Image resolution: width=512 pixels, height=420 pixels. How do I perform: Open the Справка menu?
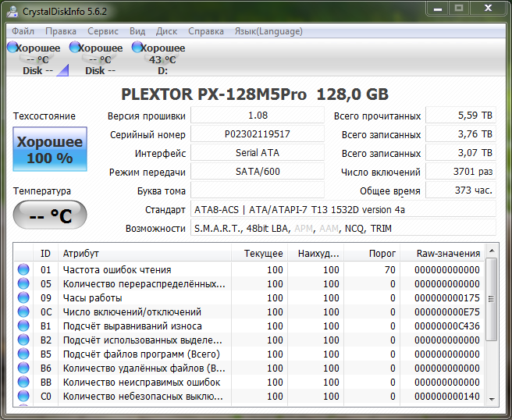coord(206,31)
